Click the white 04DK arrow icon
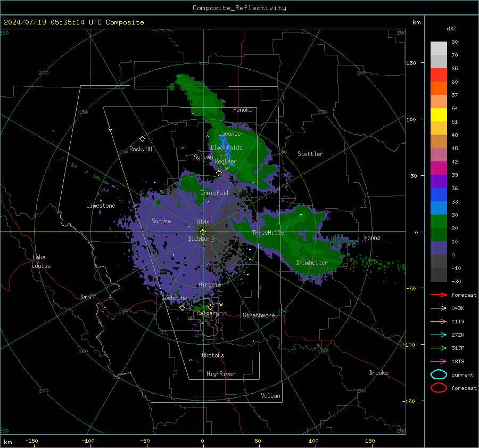Image resolution: width=479 pixels, height=448 pixels. (439, 308)
